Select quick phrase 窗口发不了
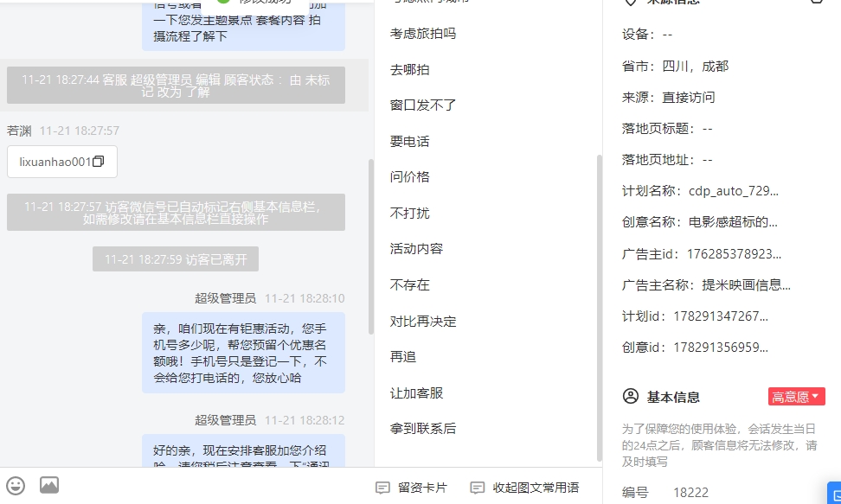 422,105
